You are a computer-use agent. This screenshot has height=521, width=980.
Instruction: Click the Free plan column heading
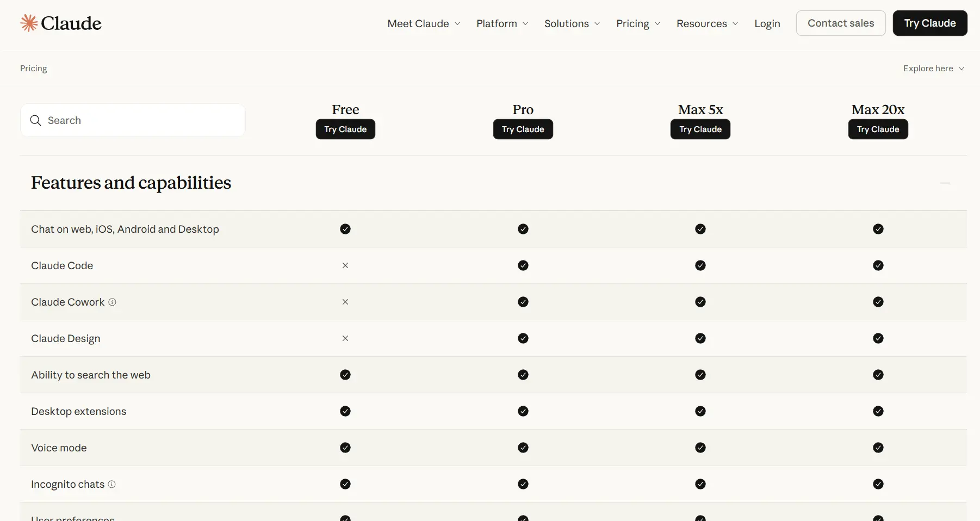click(x=345, y=109)
